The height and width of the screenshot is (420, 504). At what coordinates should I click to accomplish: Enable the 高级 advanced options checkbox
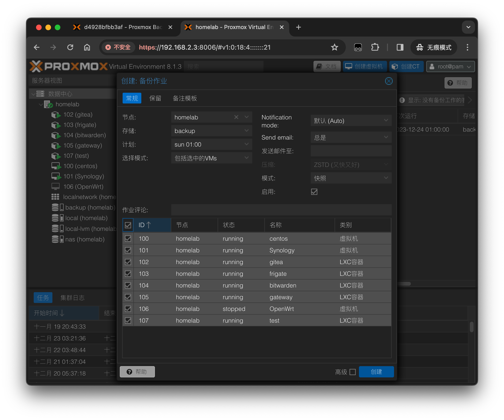(x=353, y=372)
